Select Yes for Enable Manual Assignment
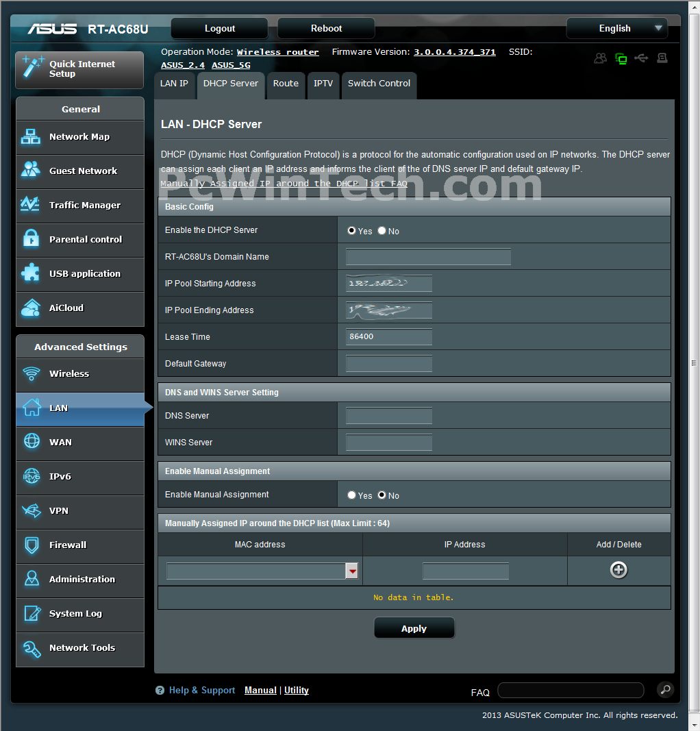 [351, 495]
